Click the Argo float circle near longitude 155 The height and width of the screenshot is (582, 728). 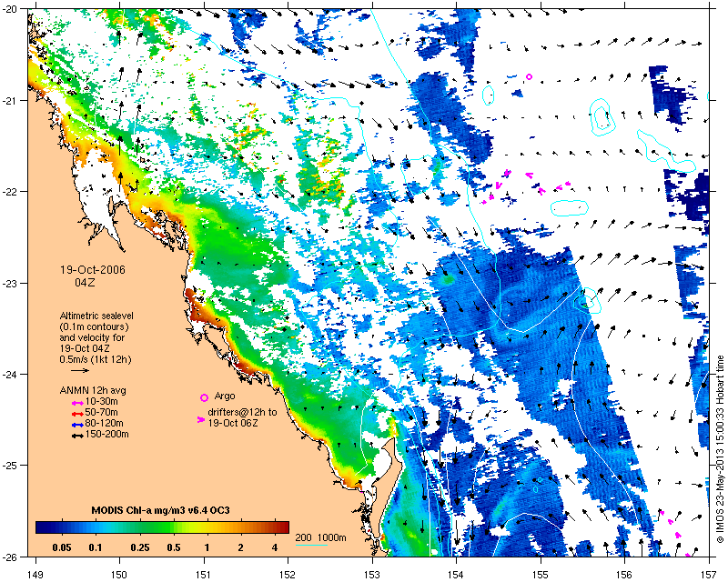click(x=529, y=76)
